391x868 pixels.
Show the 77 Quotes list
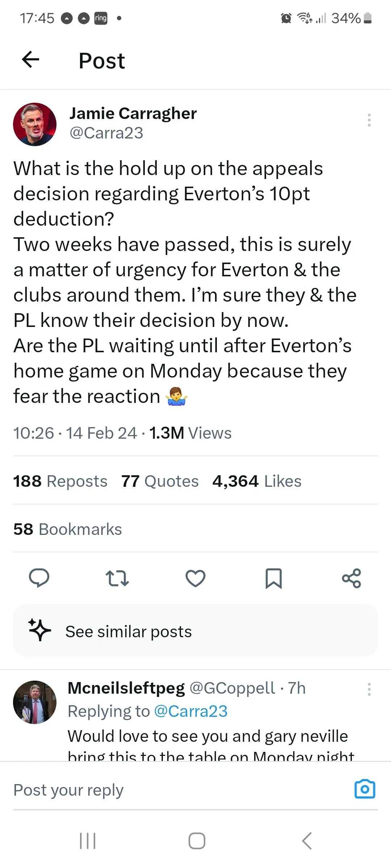point(160,481)
